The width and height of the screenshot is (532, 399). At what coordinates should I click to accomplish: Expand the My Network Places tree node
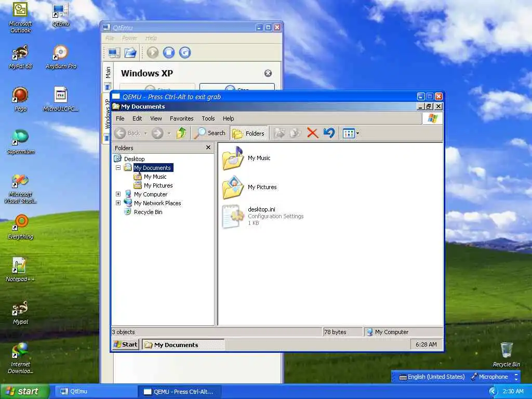pyautogui.click(x=118, y=203)
